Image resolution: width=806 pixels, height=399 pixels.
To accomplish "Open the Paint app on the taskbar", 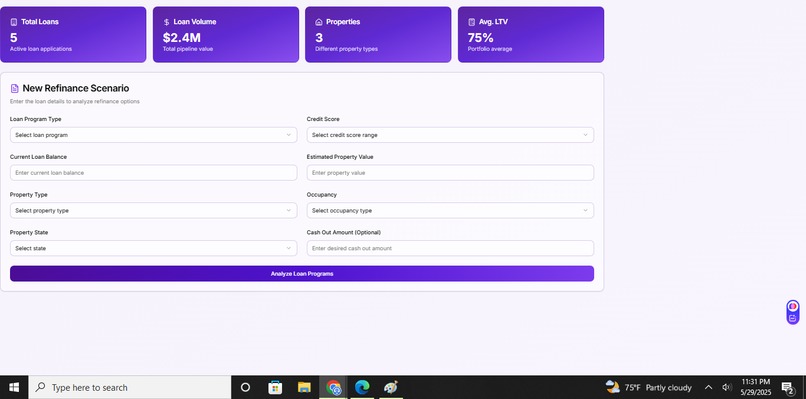I will click(x=391, y=387).
